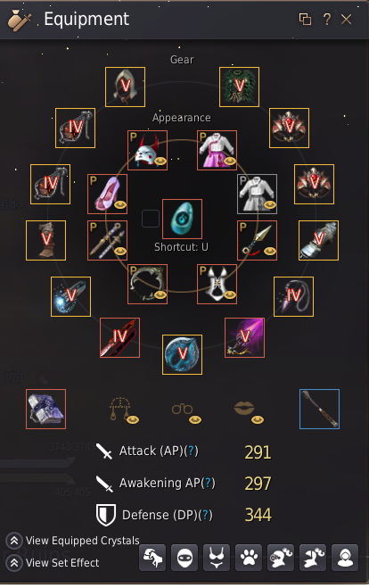Toggle eye icon on pink shoes
The image size is (369, 588).
pyautogui.click(x=120, y=205)
